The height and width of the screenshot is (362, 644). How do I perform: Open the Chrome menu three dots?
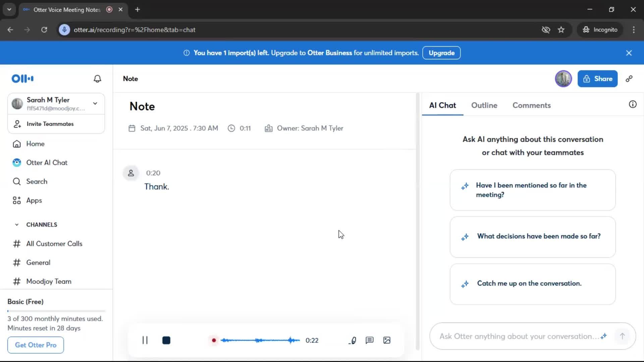point(634,29)
